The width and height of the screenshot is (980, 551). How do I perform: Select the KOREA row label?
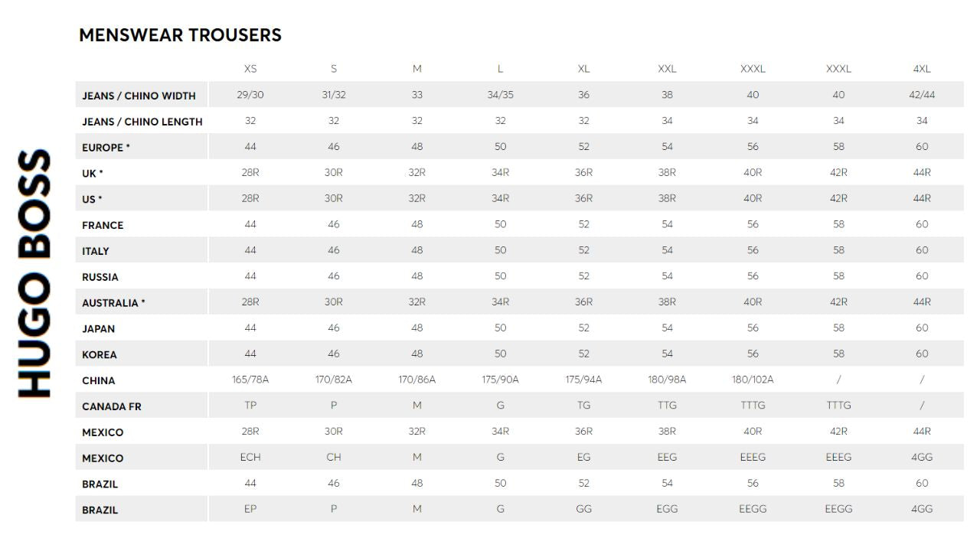click(100, 354)
